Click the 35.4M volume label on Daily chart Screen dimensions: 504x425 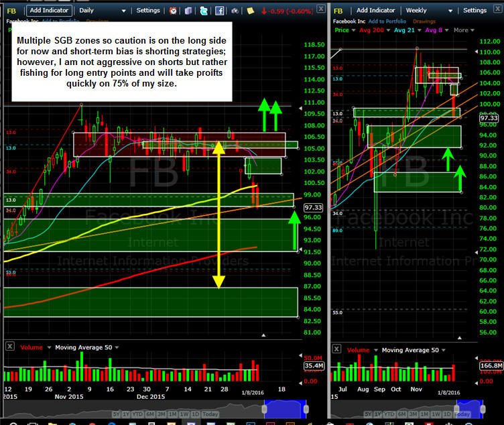point(314,365)
